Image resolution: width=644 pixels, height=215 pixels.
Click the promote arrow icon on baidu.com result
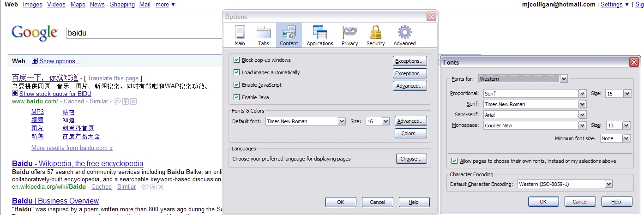126,102
